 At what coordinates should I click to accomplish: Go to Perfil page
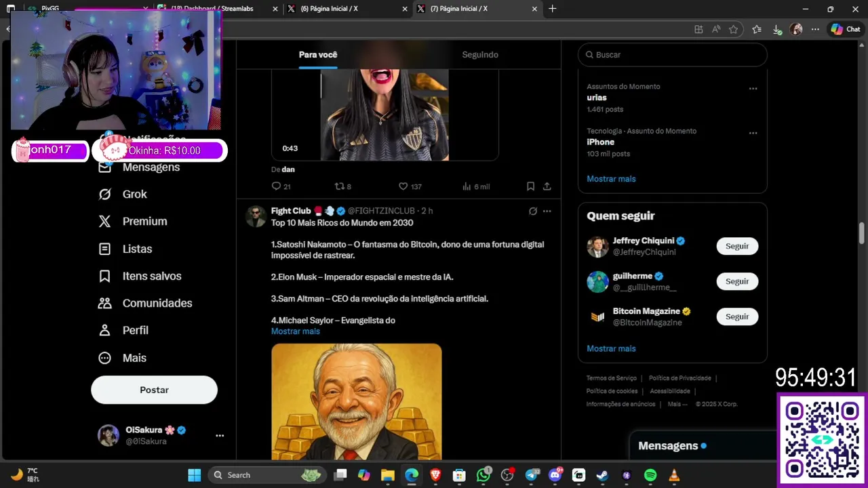(x=123, y=330)
